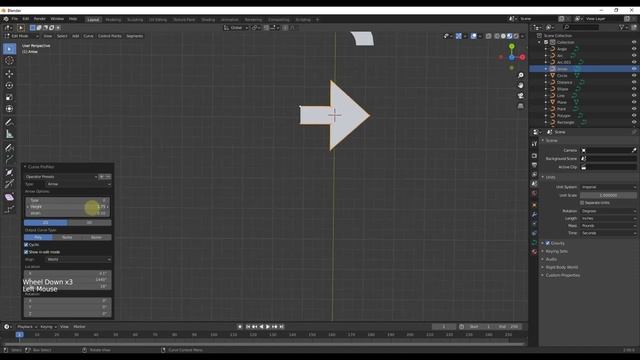Hide the Circle object in outliner
This screenshot has width=640, height=360.
[634, 76]
